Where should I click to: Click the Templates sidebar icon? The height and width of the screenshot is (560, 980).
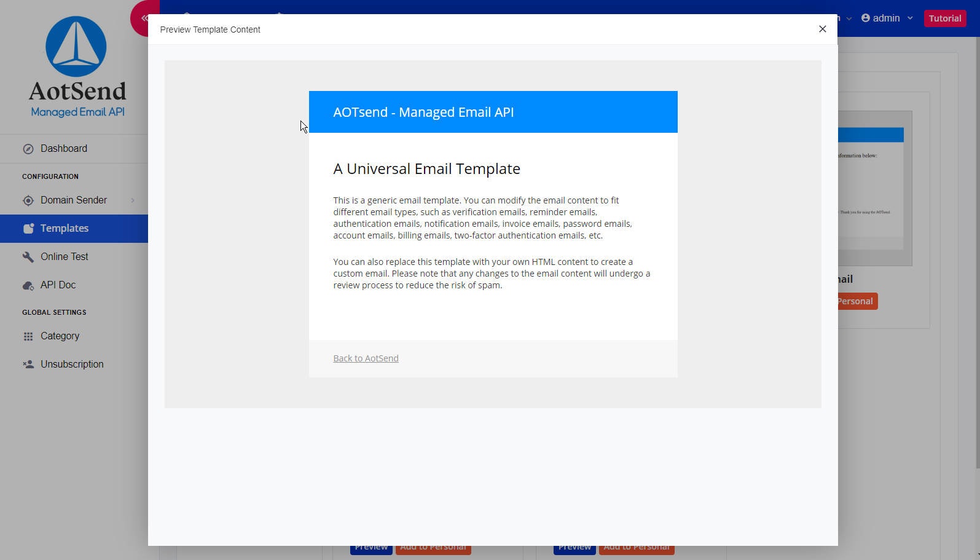[x=28, y=229]
